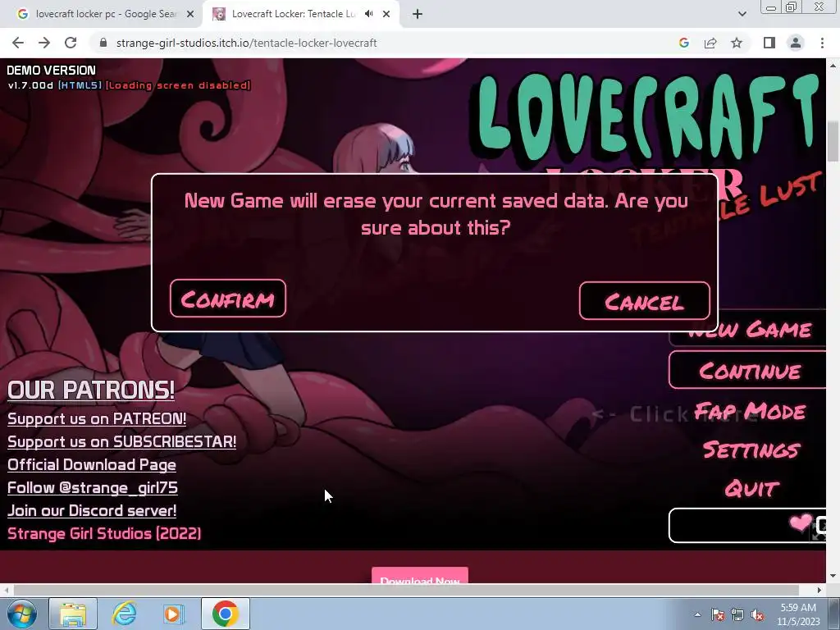Open the Action Center flag icon
Viewport: 840px width, 630px height.
point(717,614)
